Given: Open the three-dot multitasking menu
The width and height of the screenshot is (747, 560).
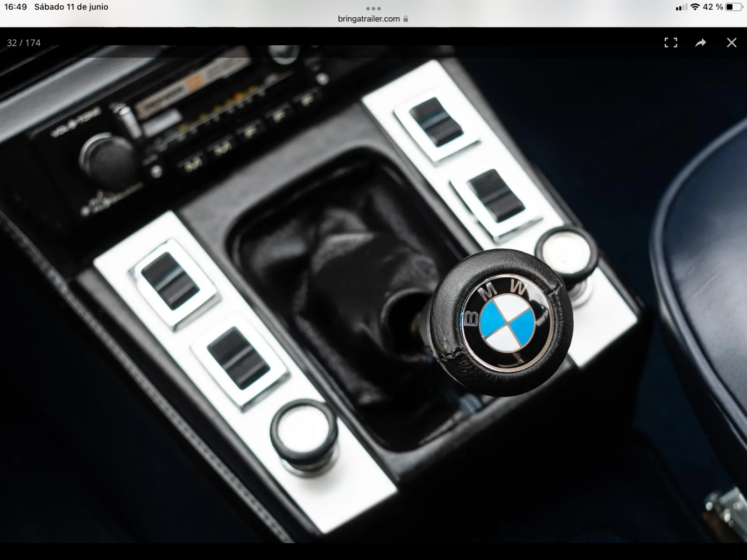Looking at the screenshot, I should (x=373, y=8).
